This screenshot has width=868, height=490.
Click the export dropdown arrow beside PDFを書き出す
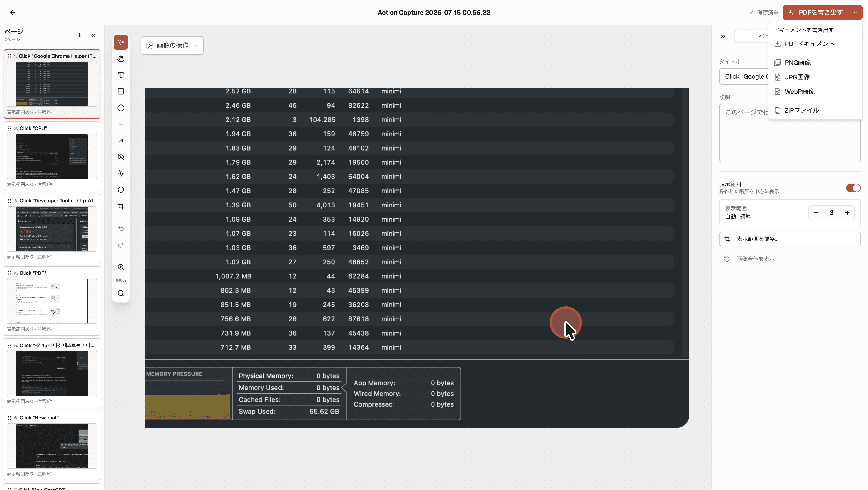[855, 13]
